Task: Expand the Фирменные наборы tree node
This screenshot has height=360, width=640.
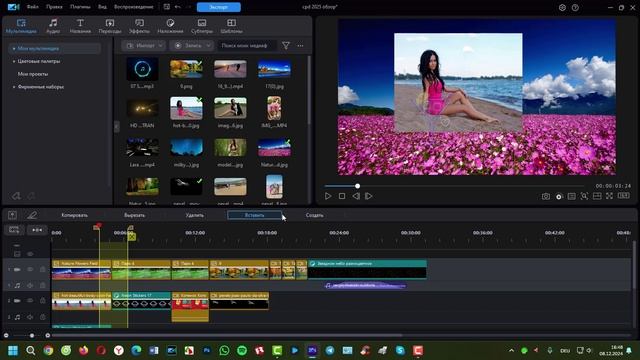Action: pos(13,87)
